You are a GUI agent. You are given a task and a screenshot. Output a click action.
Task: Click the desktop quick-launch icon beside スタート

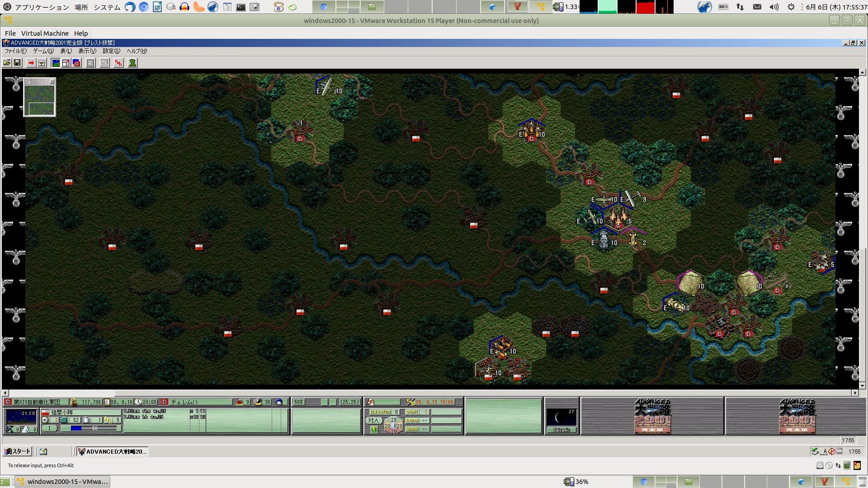[x=43, y=451]
